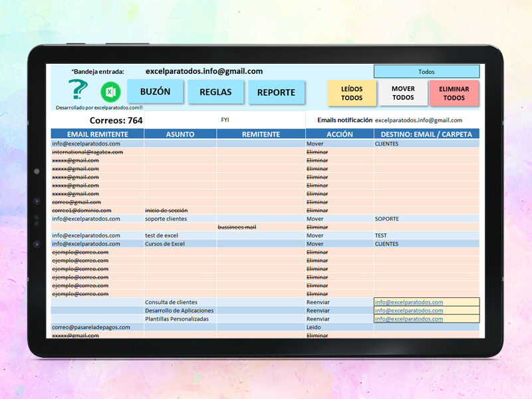
Task: Select the correo@pasareladepagos.com sender cell
Action: 97,327
